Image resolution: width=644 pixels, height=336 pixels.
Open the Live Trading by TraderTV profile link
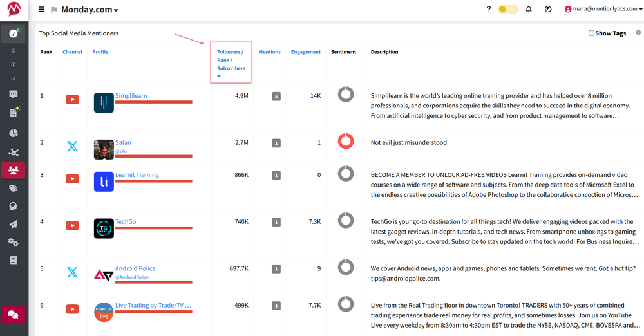pos(153,306)
